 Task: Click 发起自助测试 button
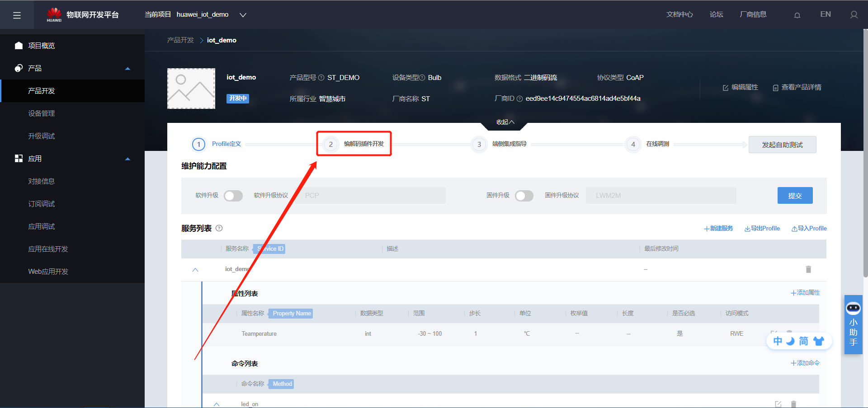click(783, 145)
